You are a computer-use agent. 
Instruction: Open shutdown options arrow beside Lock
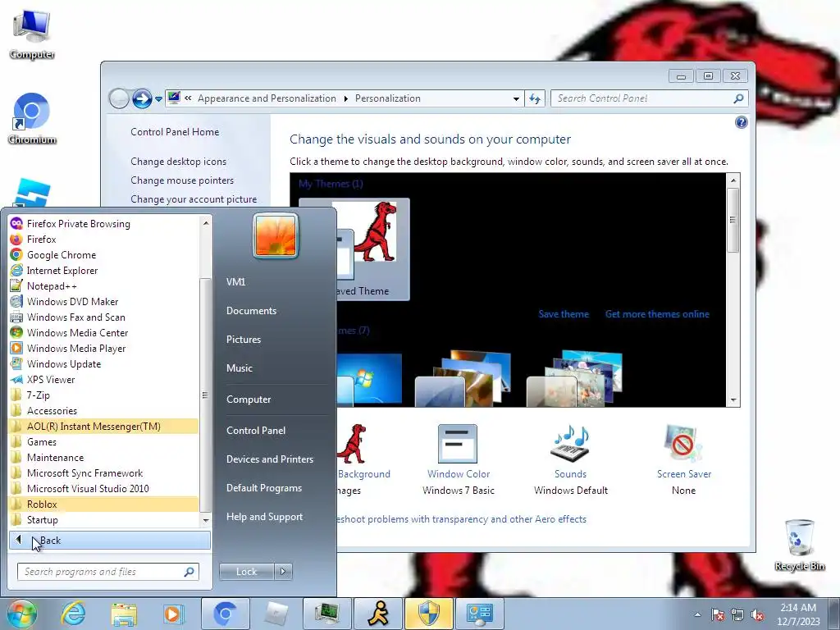(x=283, y=572)
